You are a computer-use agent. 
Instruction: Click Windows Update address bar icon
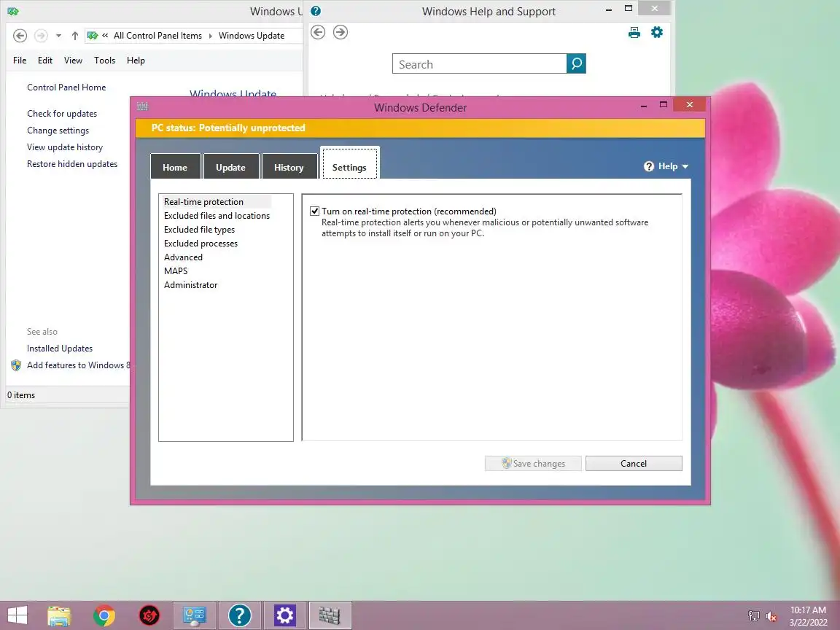[92, 36]
